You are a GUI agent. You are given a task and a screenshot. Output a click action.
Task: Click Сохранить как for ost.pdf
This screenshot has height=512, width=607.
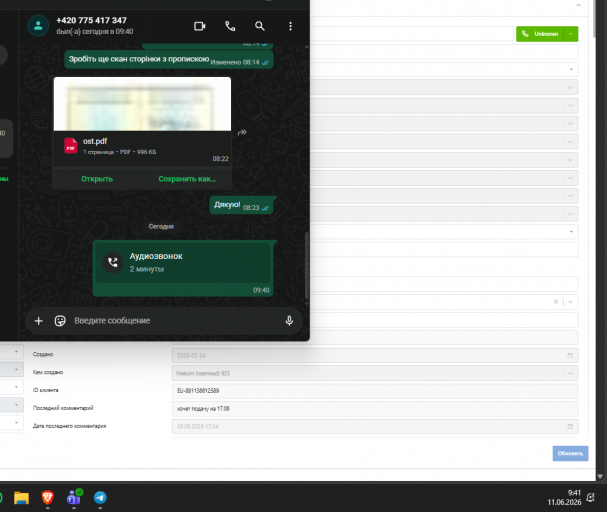click(187, 179)
